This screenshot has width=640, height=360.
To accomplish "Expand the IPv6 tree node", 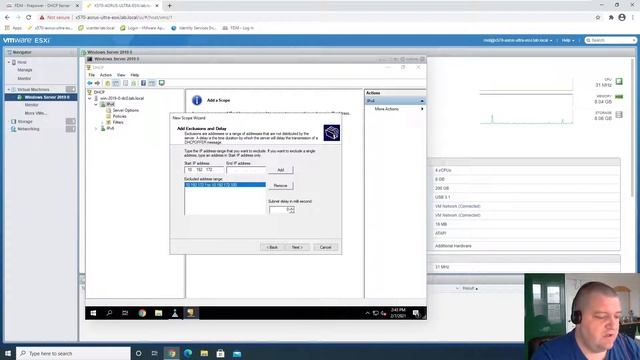I will (x=96, y=129).
